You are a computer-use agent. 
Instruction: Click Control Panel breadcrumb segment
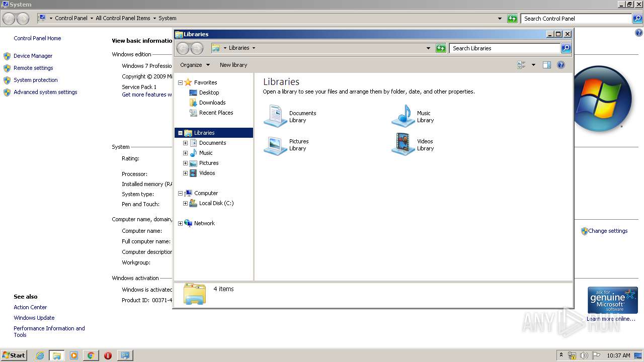(71, 18)
